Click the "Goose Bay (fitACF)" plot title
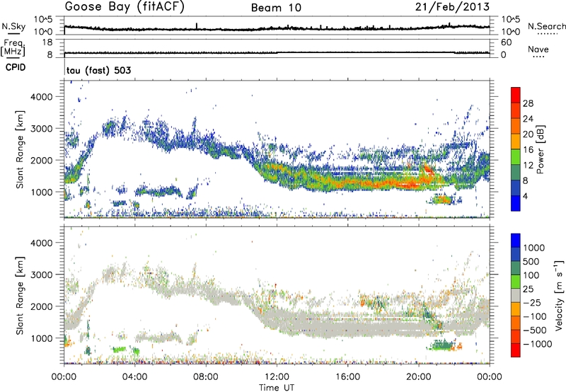The height and width of the screenshot is (392, 566). click(125, 7)
